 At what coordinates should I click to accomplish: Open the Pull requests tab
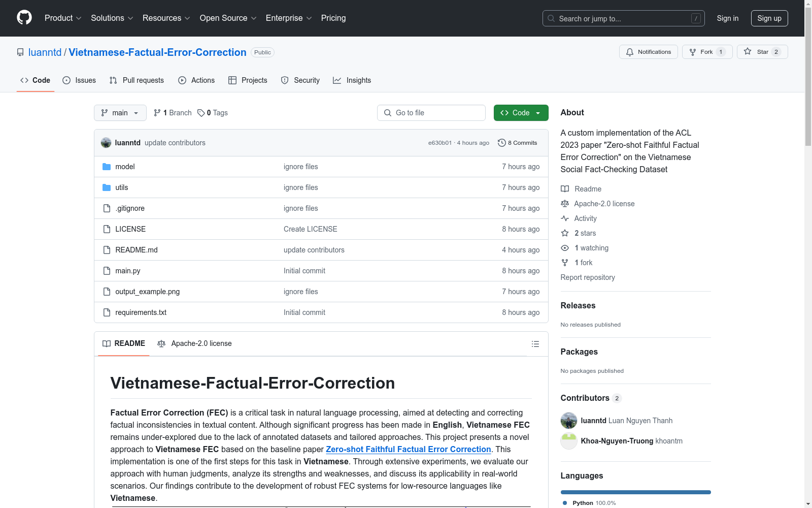tap(137, 80)
